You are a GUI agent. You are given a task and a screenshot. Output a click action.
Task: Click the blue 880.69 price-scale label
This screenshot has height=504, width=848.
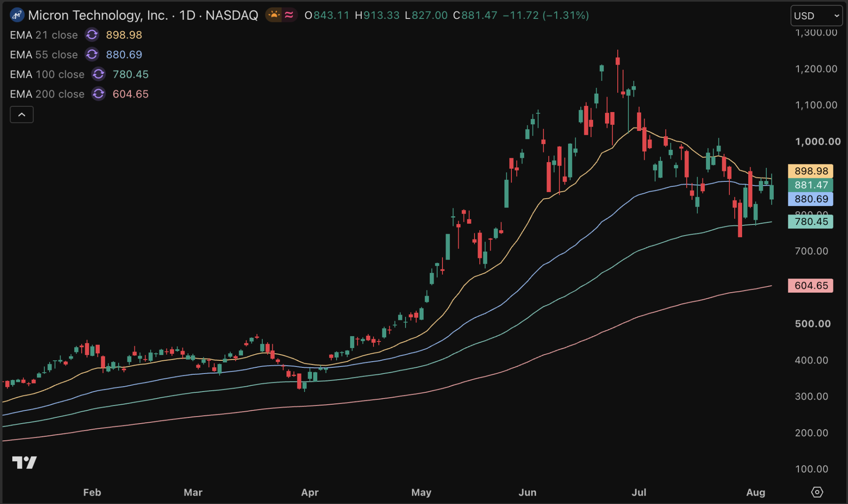[x=811, y=199]
